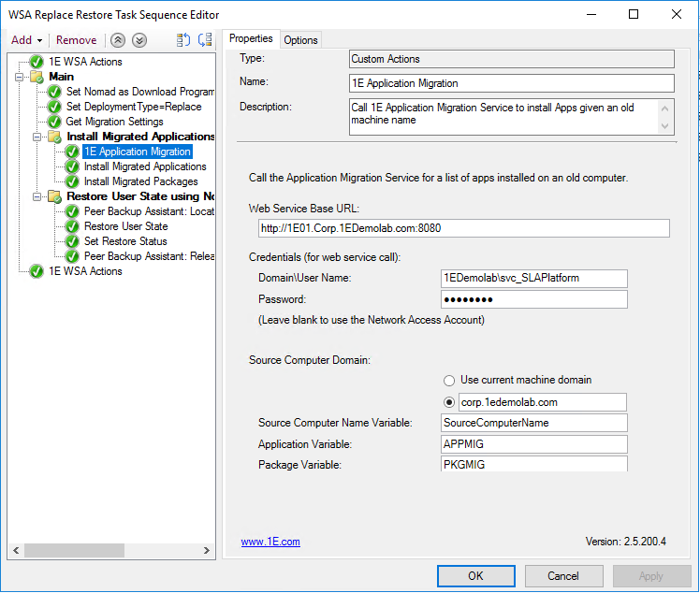Click the Type field showing Custom Actions
Image resolution: width=700 pixels, height=593 pixels.
(x=512, y=59)
